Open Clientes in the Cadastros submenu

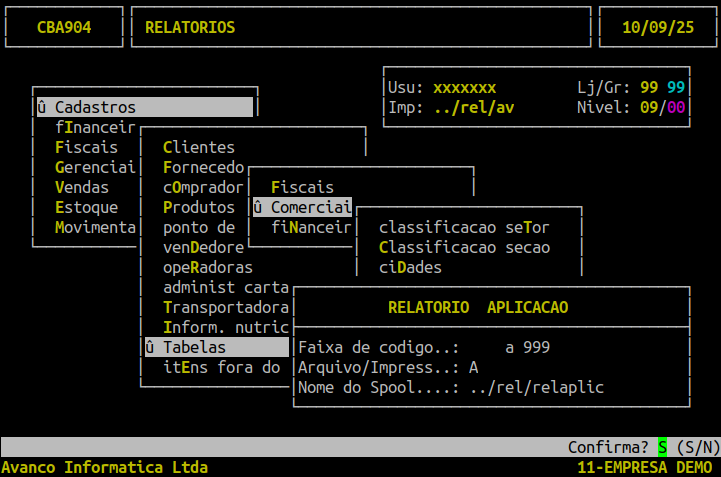point(198,147)
